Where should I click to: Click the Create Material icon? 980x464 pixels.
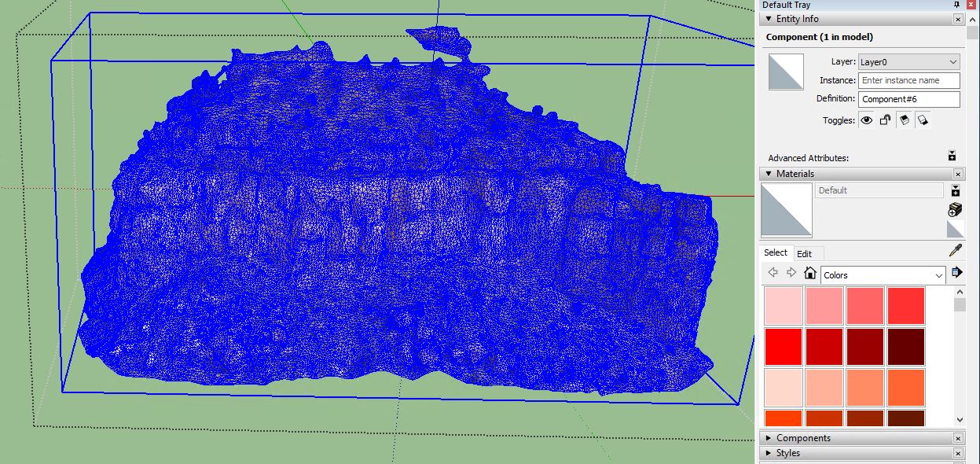pyautogui.click(x=955, y=209)
